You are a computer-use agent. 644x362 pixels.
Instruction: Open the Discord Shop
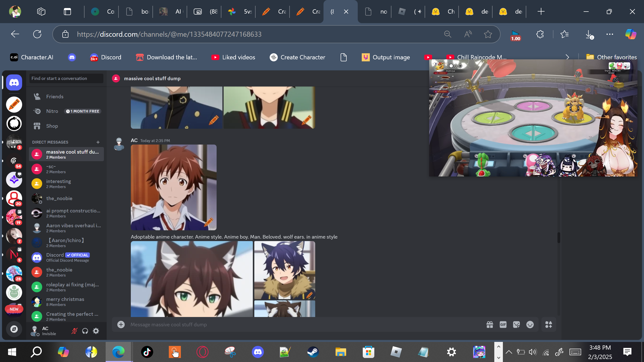pos(66,126)
